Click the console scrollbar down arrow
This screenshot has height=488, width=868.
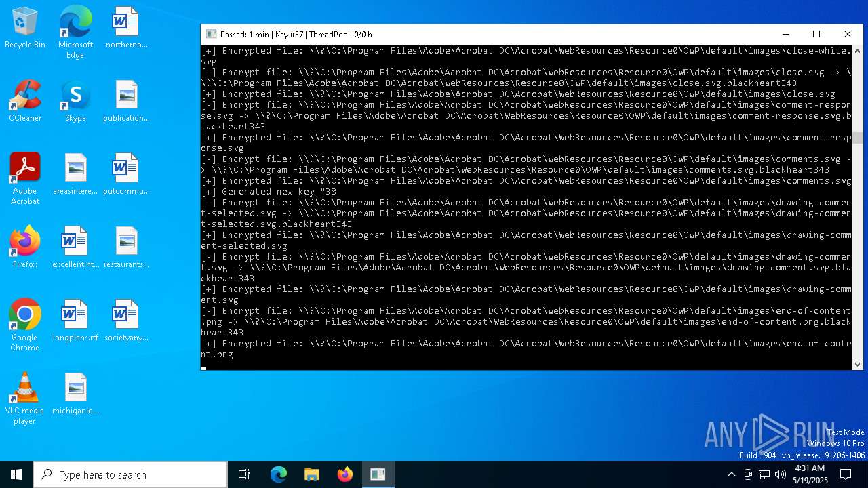(x=857, y=364)
